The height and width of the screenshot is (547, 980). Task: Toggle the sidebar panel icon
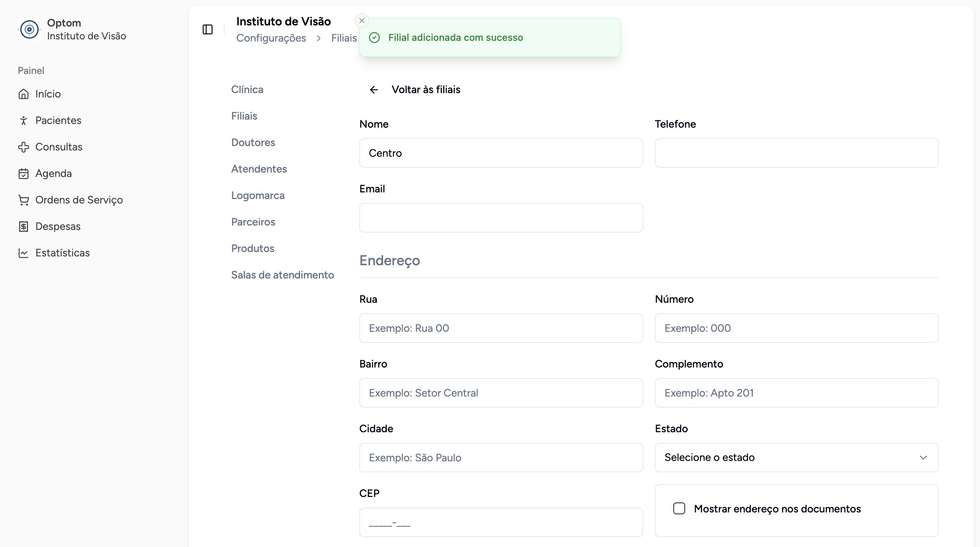[x=207, y=29]
